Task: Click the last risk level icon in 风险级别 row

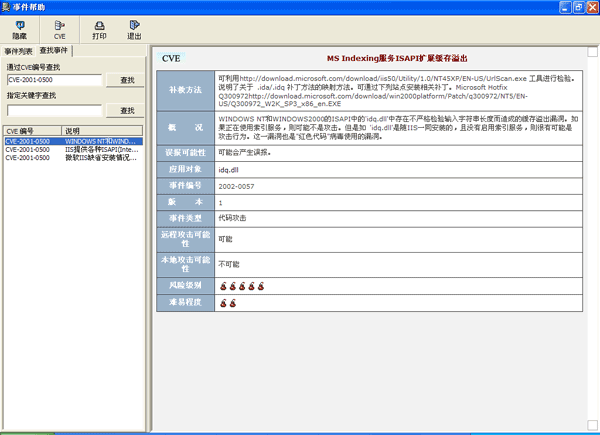Action: 261,286
